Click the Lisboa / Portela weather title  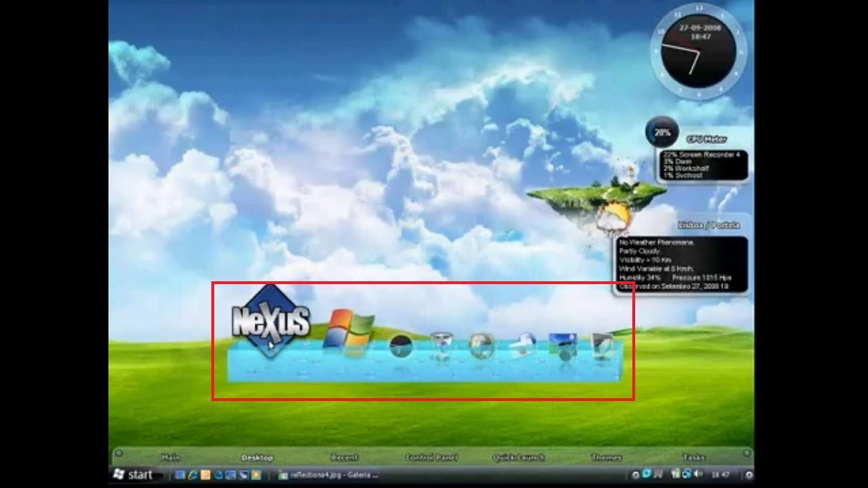709,225
